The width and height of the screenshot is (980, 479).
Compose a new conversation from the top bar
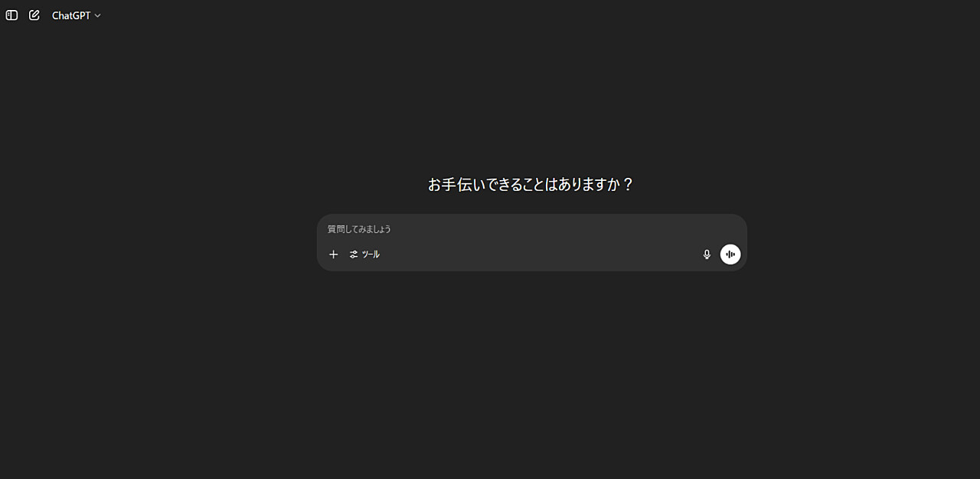pos(34,15)
